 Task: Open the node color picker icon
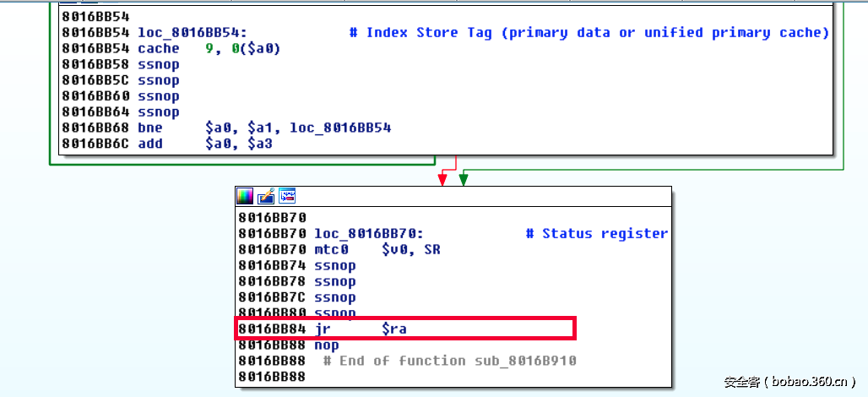pyautogui.click(x=244, y=196)
